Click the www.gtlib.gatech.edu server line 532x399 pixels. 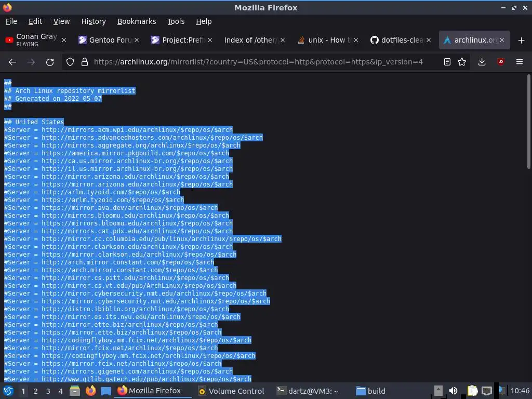(x=128, y=379)
